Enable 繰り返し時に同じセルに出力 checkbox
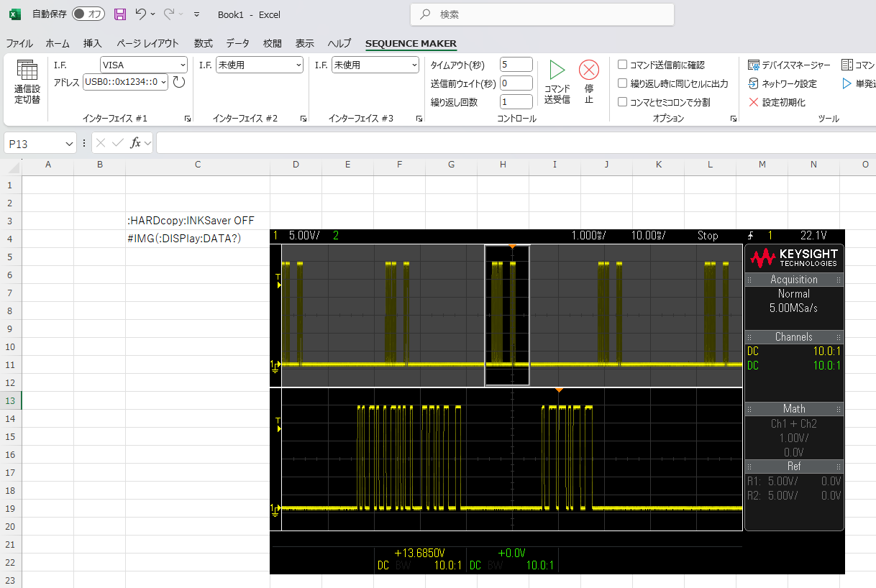876x588 pixels. point(623,83)
